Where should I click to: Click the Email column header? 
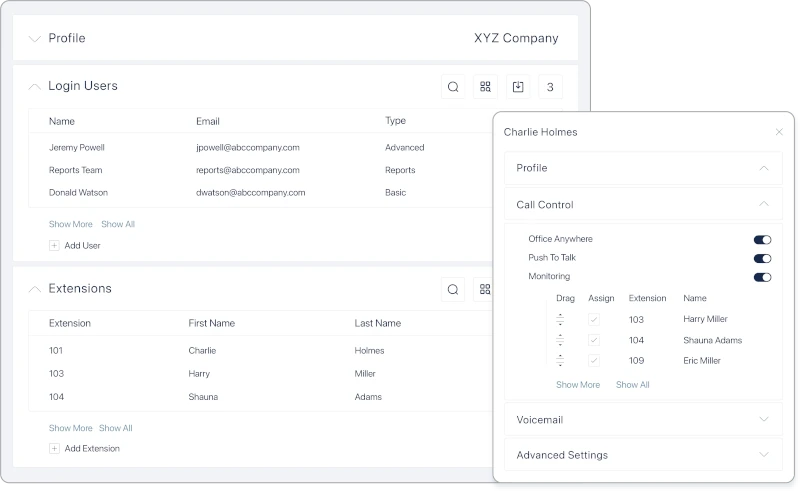click(208, 121)
